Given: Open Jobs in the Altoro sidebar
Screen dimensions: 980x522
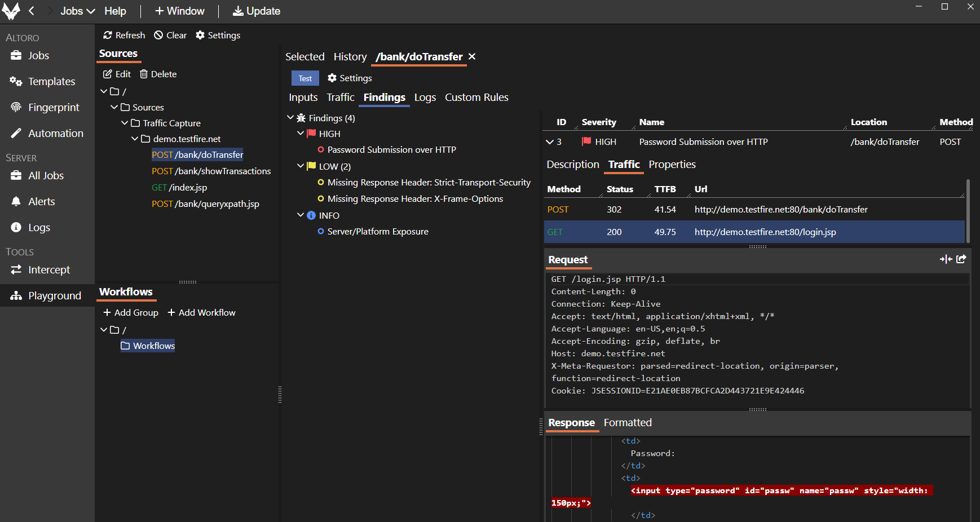Looking at the screenshot, I should point(30,55).
